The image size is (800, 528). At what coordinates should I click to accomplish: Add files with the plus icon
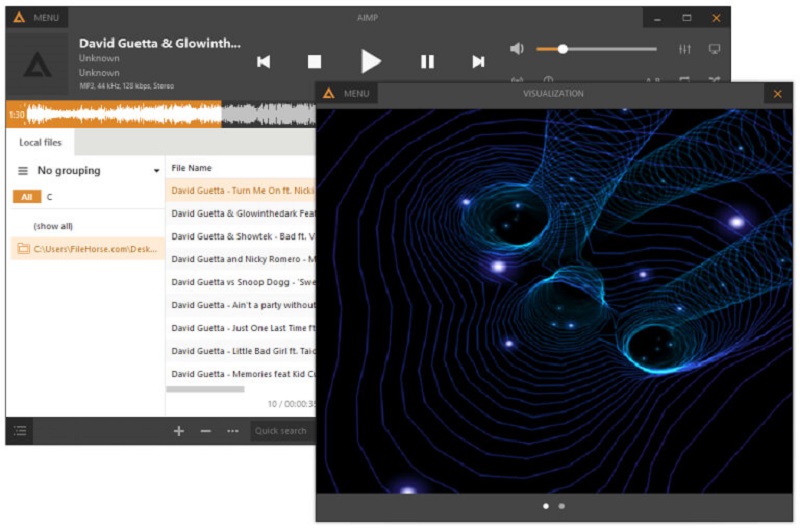tap(179, 431)
